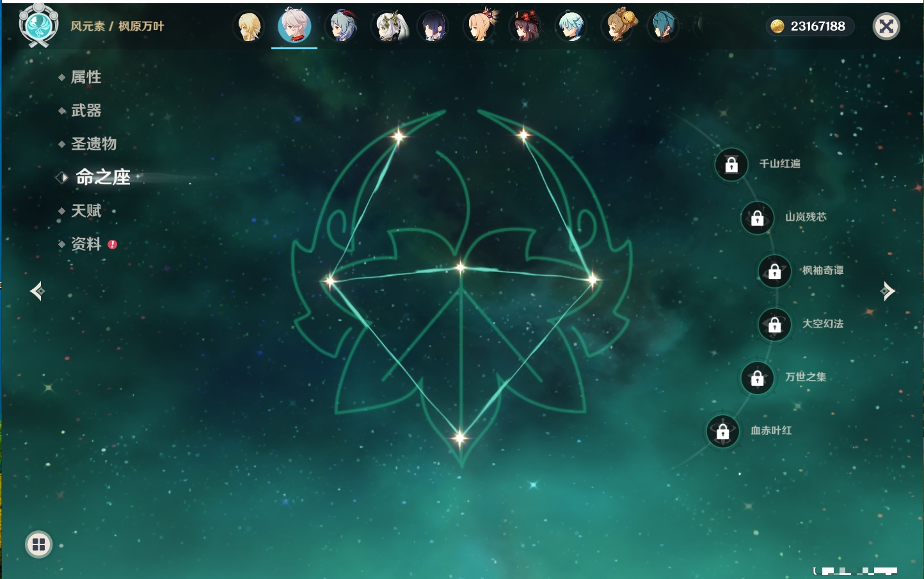The width and height of the screenshot is (924, 579).
Task: Click the Mora amount 23167188
Action: 818,26
